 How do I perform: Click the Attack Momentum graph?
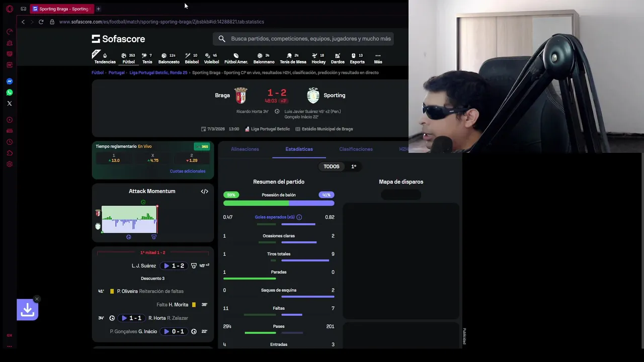[x=130, y=219]
